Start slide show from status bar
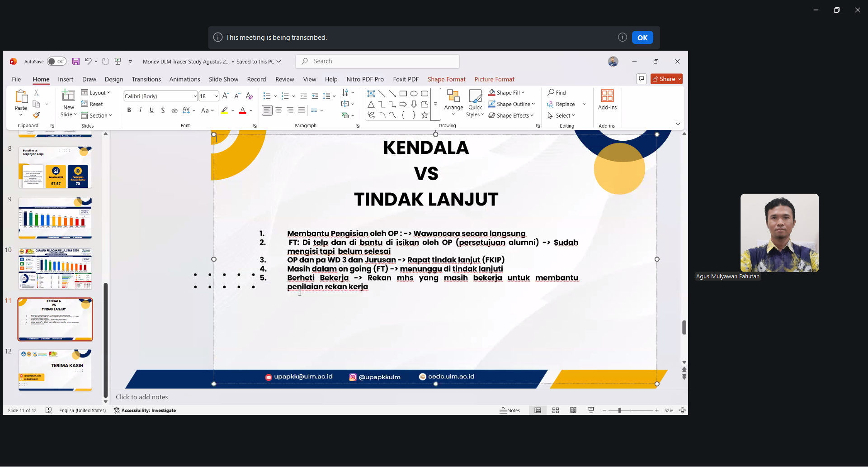 tap(591, 410)
